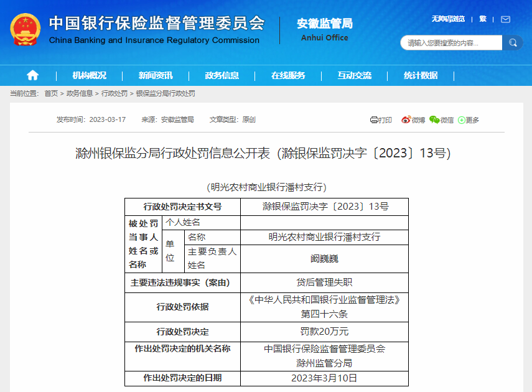Click the 单位 cell
The image size is (532, 392).
click(x=173, y=251)
